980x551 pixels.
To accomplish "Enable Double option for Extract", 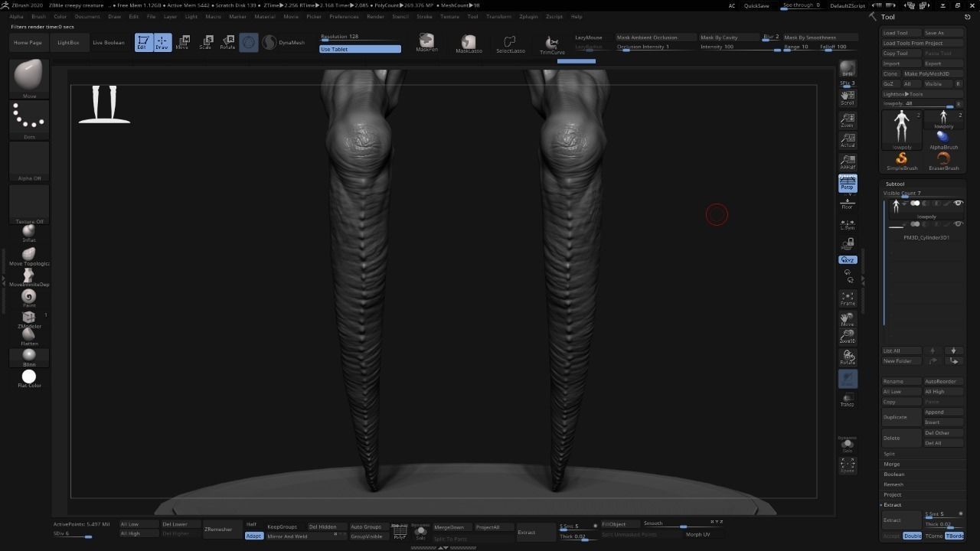I will [x=913, y=536].
